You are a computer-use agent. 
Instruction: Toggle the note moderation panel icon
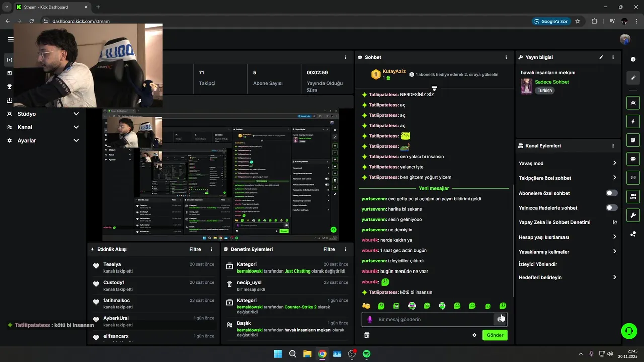point(633,140)
